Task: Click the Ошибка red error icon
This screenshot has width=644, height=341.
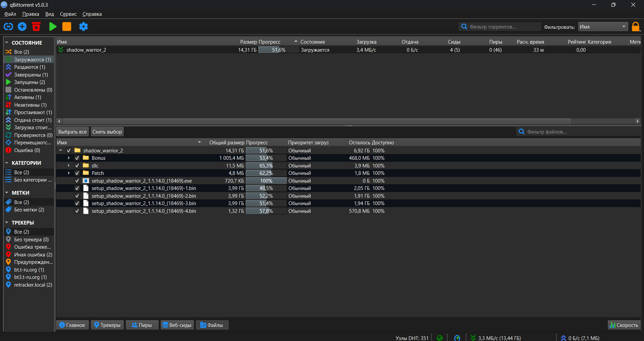Action: (x=8, y=150)
